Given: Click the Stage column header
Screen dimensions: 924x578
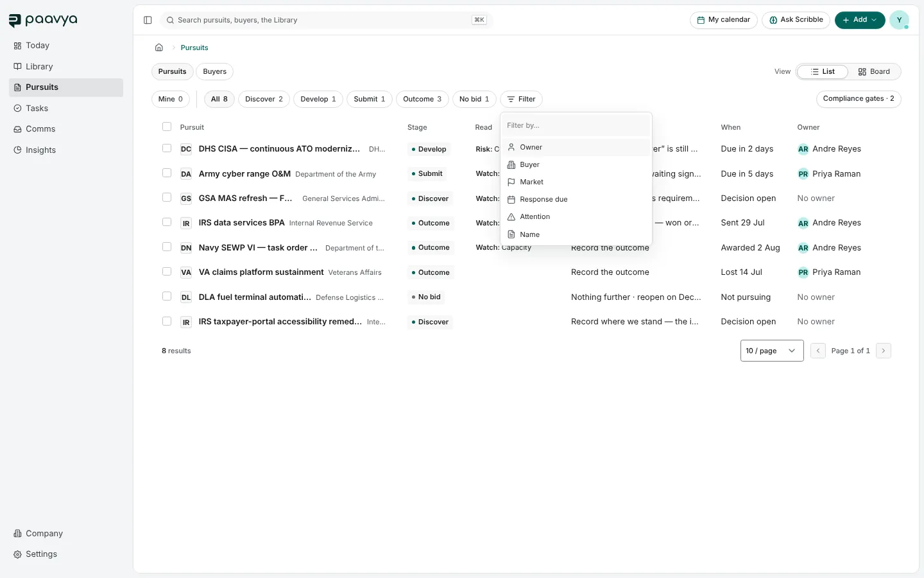Looking at the screenshot, I should point(417,127).
